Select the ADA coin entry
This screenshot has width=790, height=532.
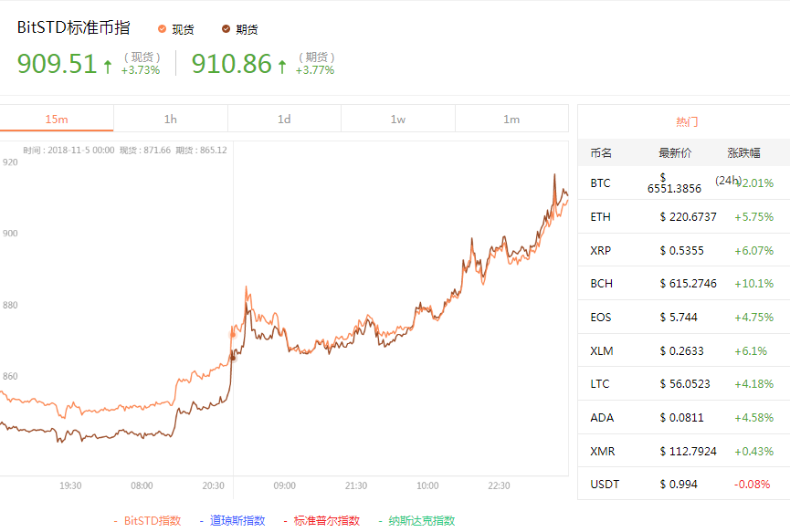684,417
